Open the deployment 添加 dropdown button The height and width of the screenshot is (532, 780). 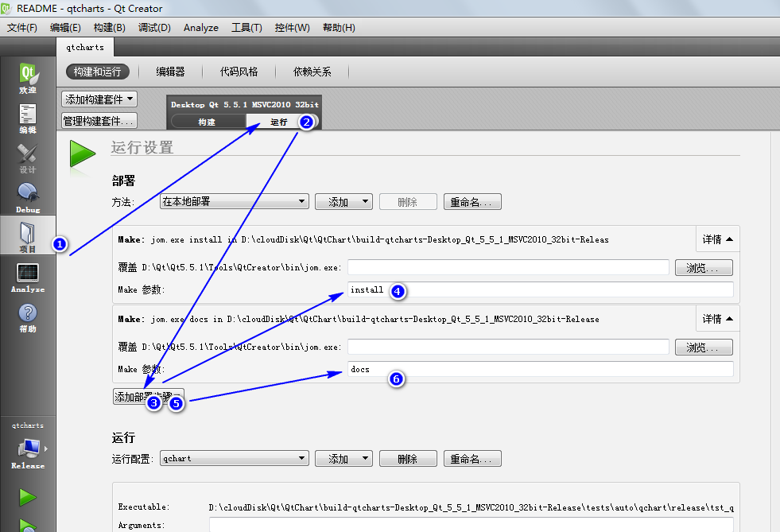tap(343, 201)
